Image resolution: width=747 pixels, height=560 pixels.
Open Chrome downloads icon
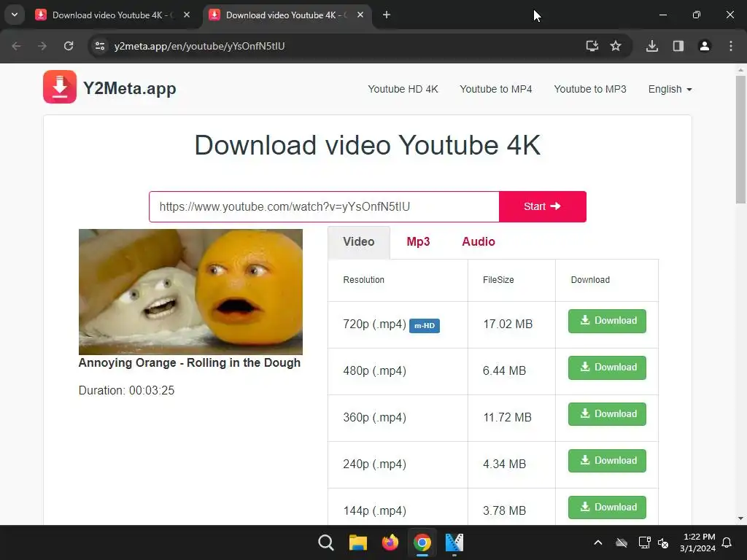[x=651, y=46]
